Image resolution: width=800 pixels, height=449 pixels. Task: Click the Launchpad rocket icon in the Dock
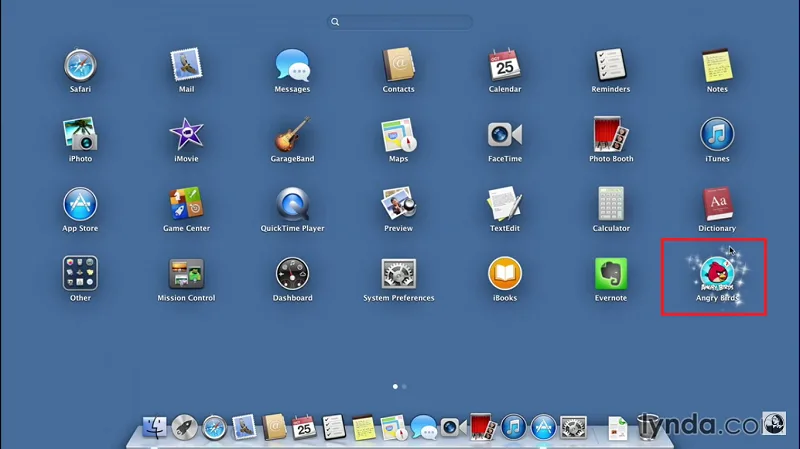point(184,428)
